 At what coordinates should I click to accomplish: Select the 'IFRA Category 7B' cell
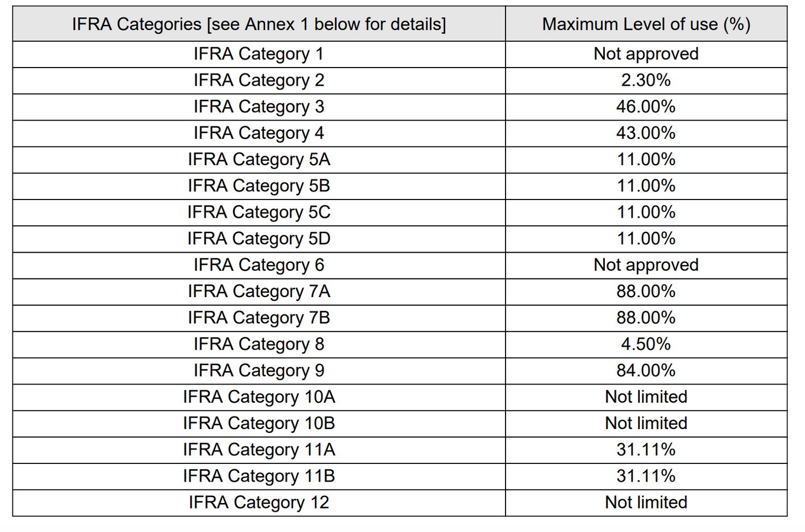(x=259, y=318)
